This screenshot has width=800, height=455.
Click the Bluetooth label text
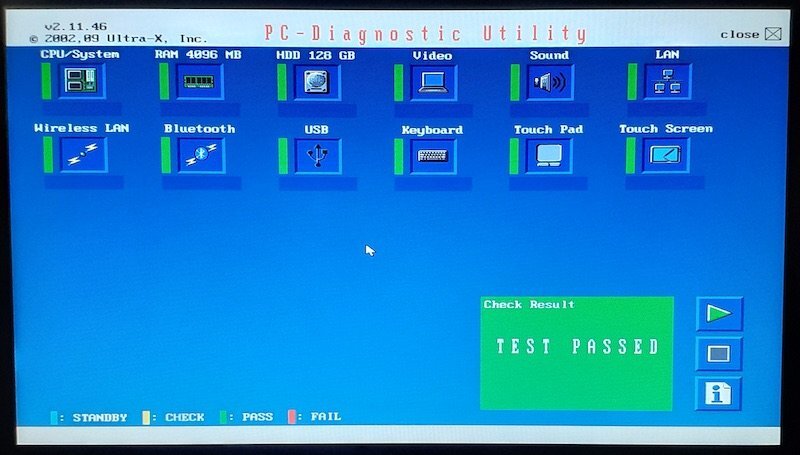[x=199, y=129]
